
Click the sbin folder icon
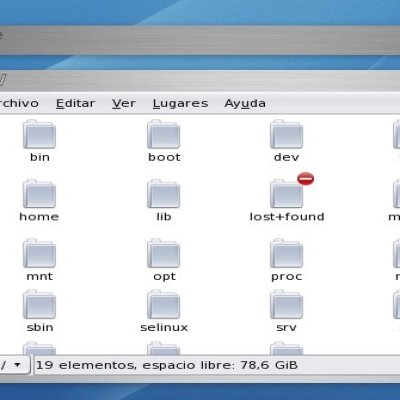tap(39, 304)
